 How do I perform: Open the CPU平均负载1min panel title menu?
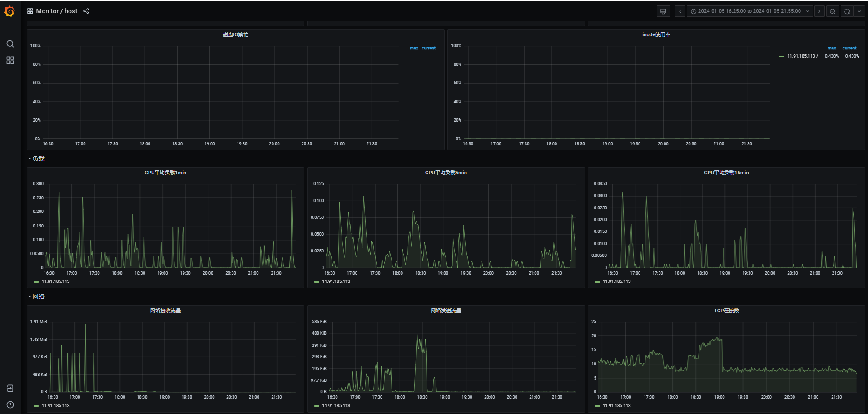(x=165, y=172)
